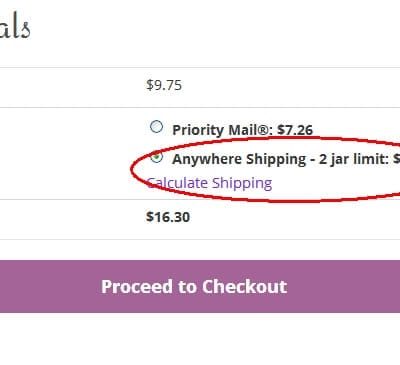Click the word 'Priority' in the mail option
The width and height of the screenshot is (400, 365).
(198, 130)
